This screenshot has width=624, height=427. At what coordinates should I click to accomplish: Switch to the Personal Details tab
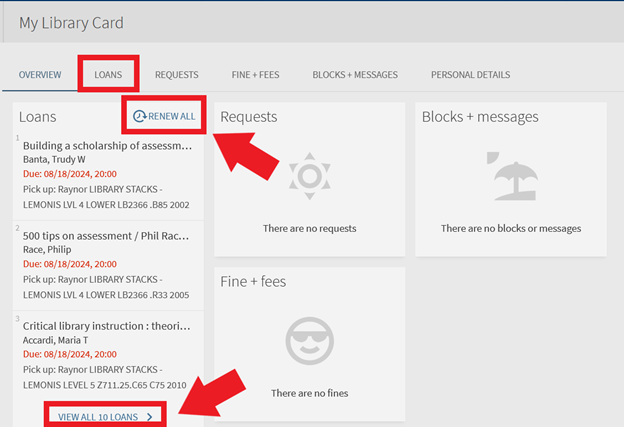[470, 75]
